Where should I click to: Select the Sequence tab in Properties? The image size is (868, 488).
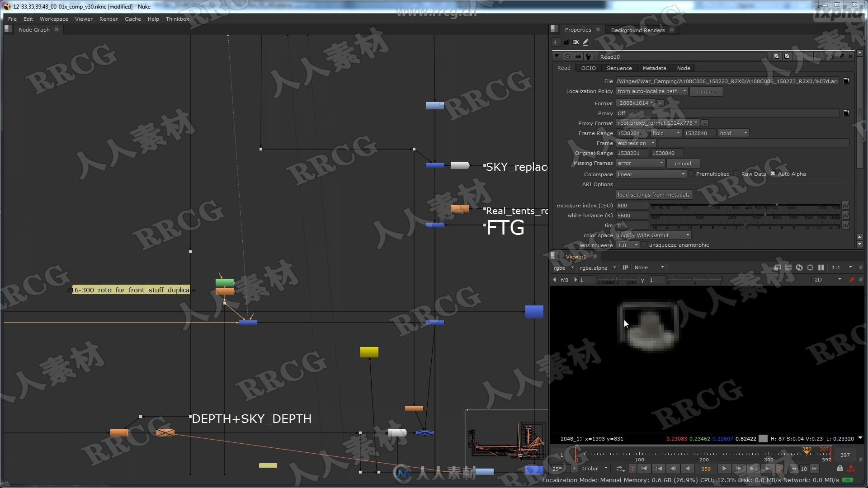(x=618, y=68)
